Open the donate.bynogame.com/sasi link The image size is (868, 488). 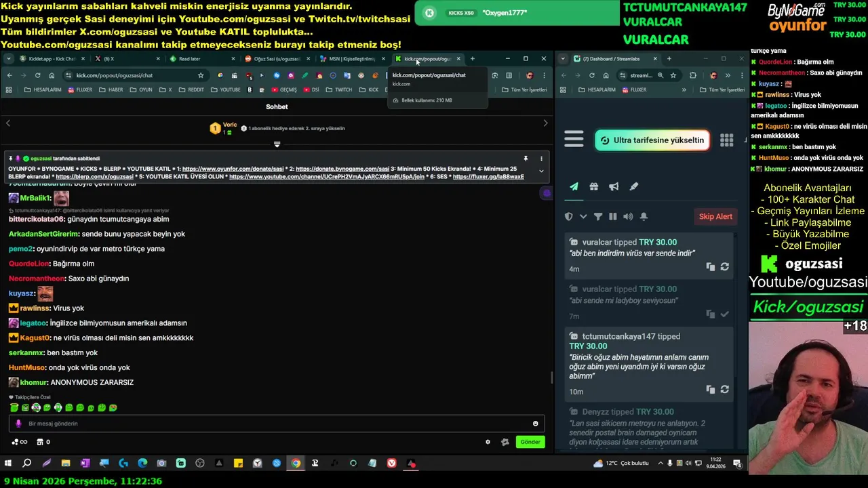point(342,169)
